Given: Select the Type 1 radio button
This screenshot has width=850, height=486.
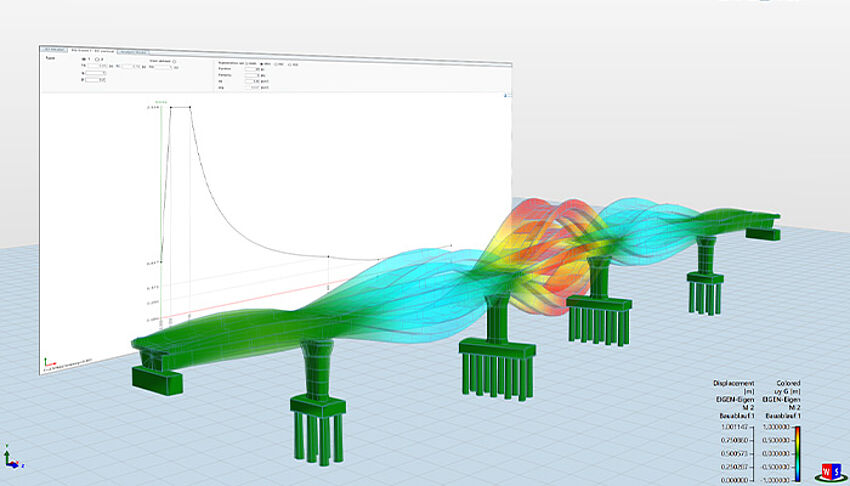Looking at the screenshot, I should click(81, 58).
